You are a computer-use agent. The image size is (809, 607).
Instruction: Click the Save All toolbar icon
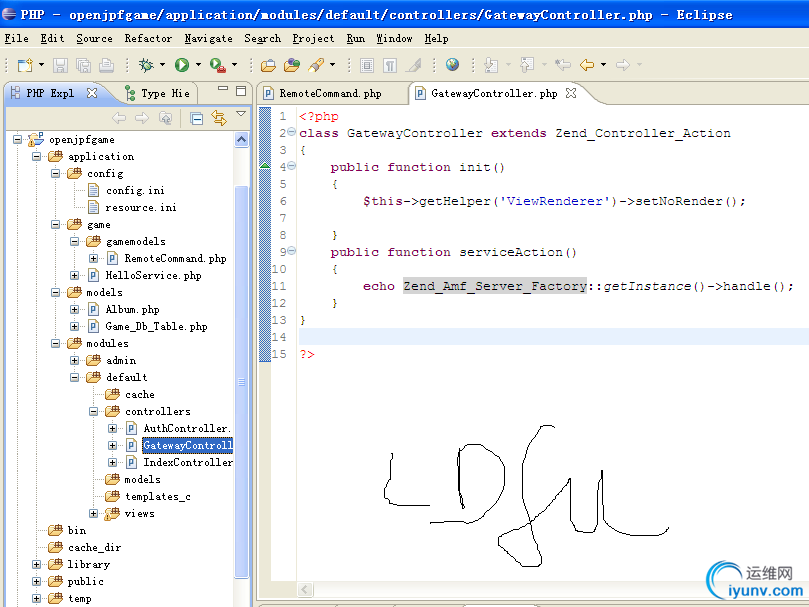[84, 65]
